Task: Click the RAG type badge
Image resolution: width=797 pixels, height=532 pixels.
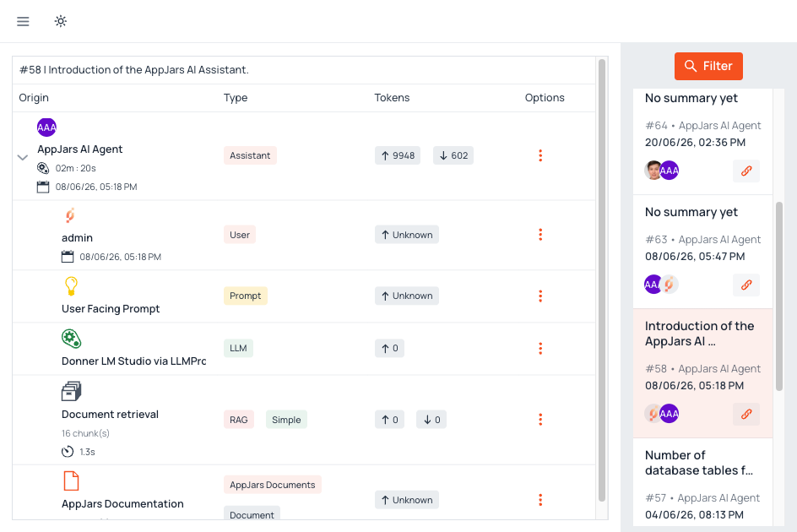Action: coord(239,420)
